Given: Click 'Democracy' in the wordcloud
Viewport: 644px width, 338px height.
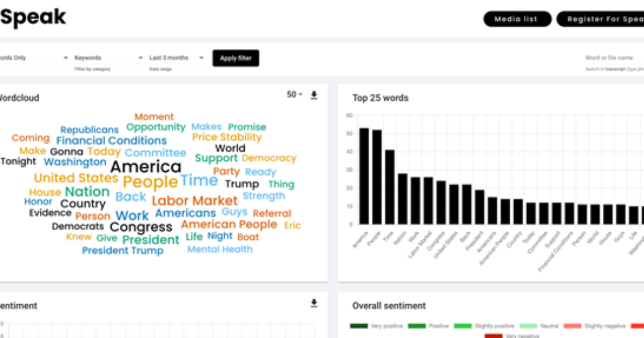Looking at the screenshot, I should 269,158.
